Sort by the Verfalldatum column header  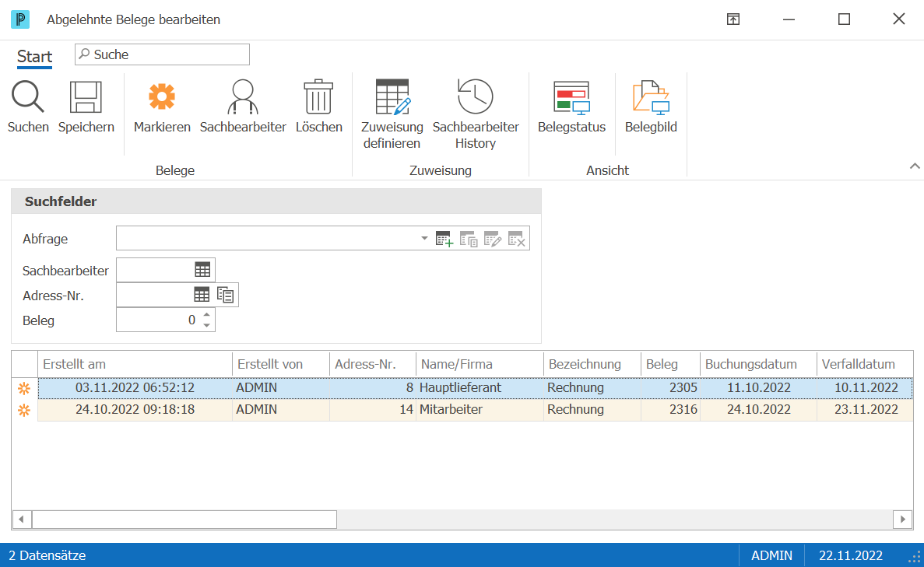click(865, 365)
